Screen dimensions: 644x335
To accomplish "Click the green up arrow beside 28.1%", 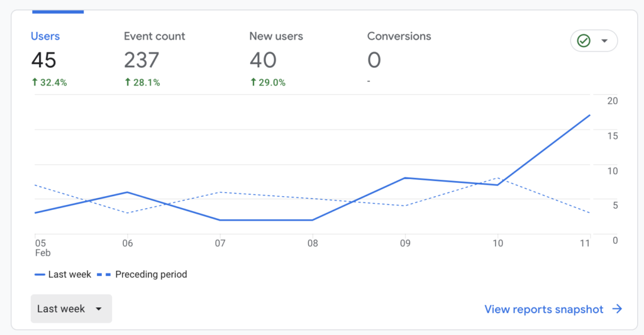I will coord(128,82).
